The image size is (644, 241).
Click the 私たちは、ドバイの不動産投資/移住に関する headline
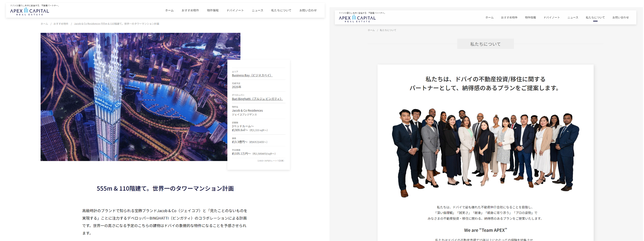pyautogui.click(x=485, y=79)
